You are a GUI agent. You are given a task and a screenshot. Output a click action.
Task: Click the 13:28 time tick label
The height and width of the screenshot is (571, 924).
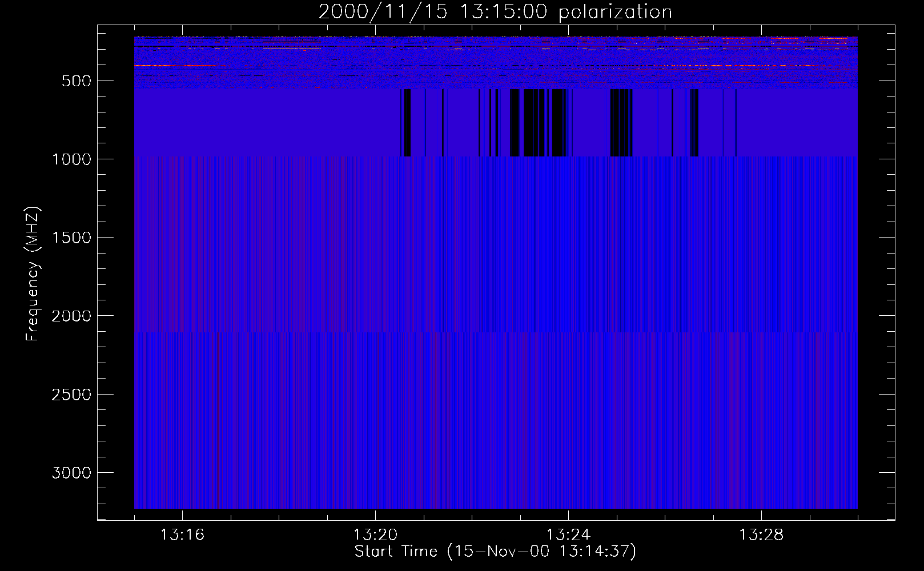point(761,535)
